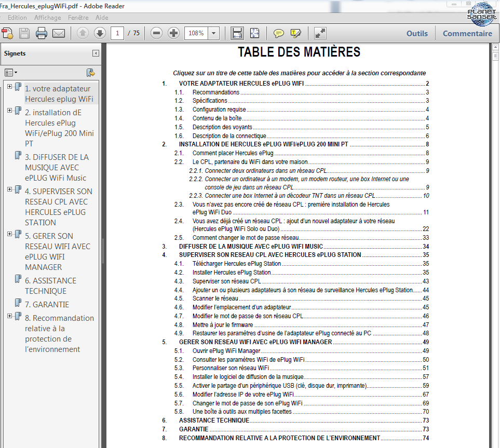Open the Outils pane
The height and width of the screenshot is (448, 500).
(417, 33)
